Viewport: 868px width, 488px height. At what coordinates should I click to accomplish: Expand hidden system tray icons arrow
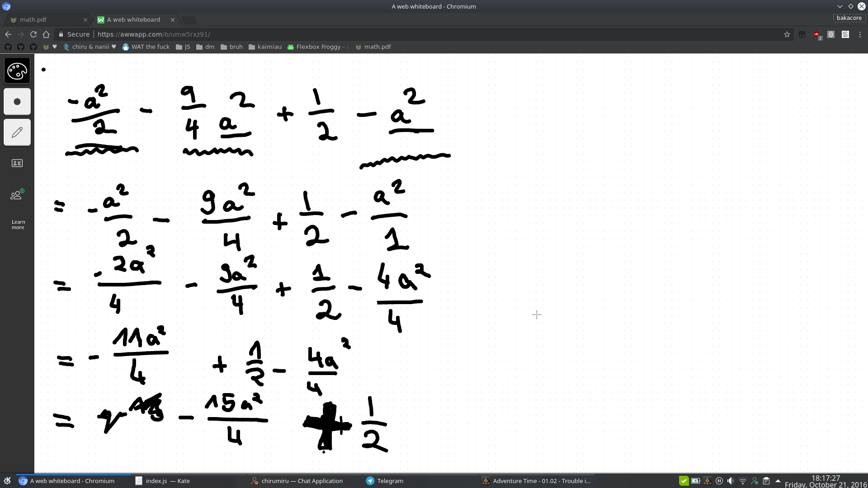tap(778, 481)
